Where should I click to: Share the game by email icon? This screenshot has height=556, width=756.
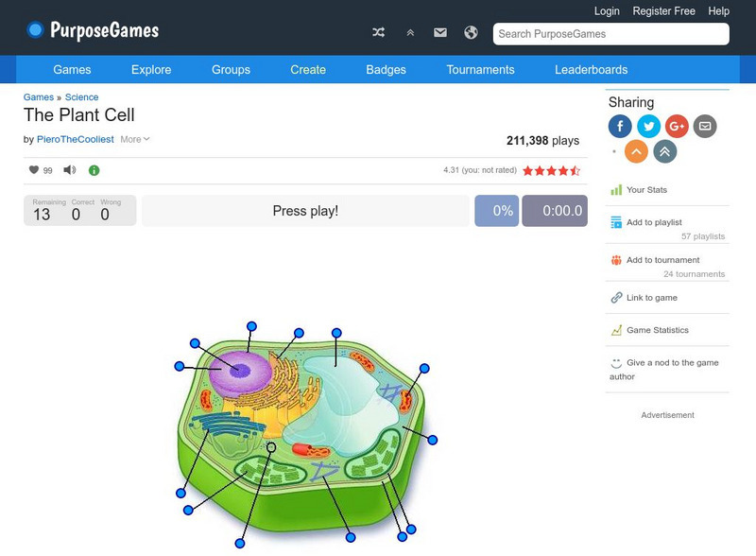[704, 126]
